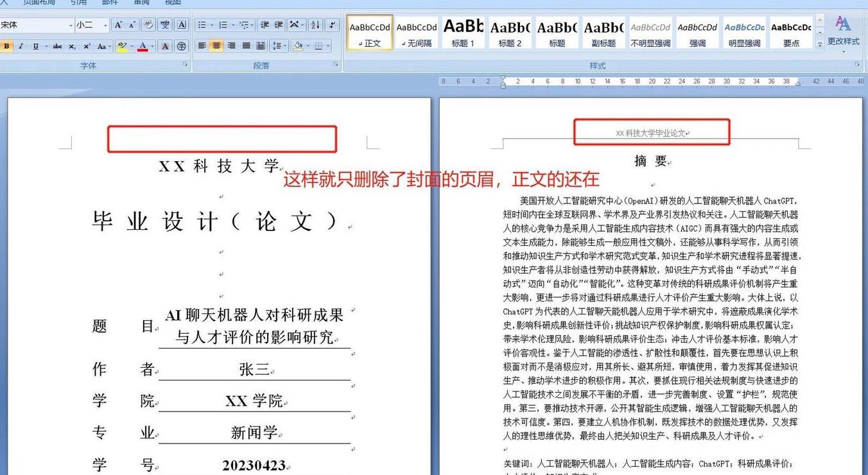Viewport: 868px width, 475px height.
Task: Click the right indent ruler marker
Action: [x=798, y=84]
